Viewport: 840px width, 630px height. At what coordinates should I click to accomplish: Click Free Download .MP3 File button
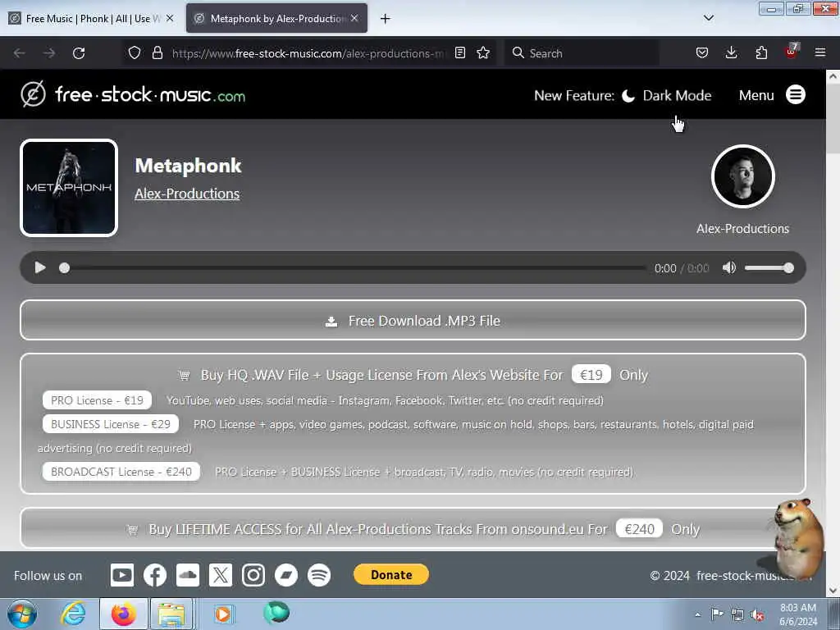click(x=413, y=321)
